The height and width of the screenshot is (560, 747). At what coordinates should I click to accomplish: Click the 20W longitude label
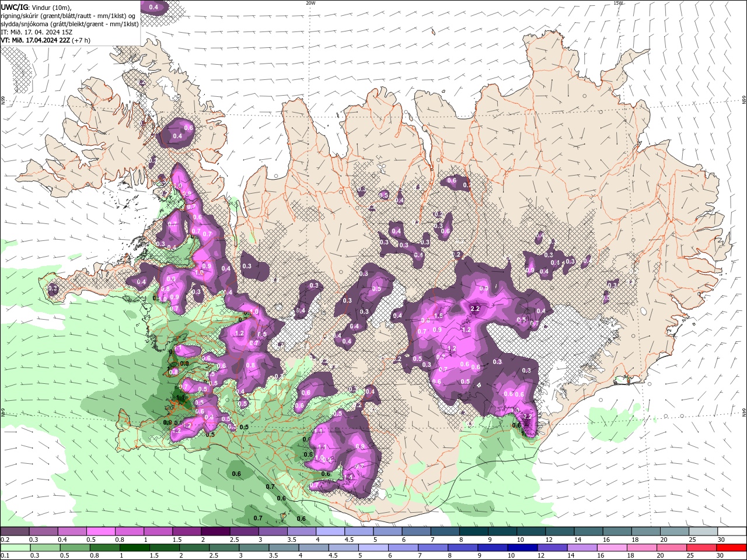(310, 3)
